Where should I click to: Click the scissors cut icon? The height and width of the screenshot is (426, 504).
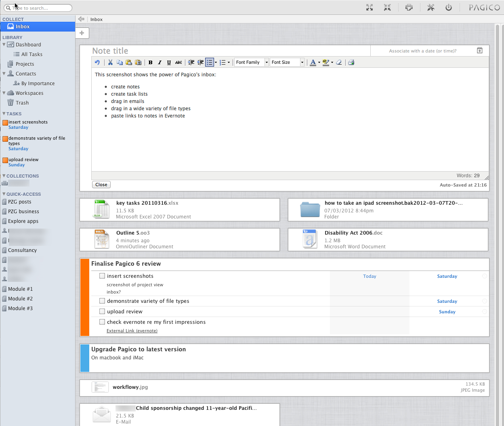tap(110, 62)
